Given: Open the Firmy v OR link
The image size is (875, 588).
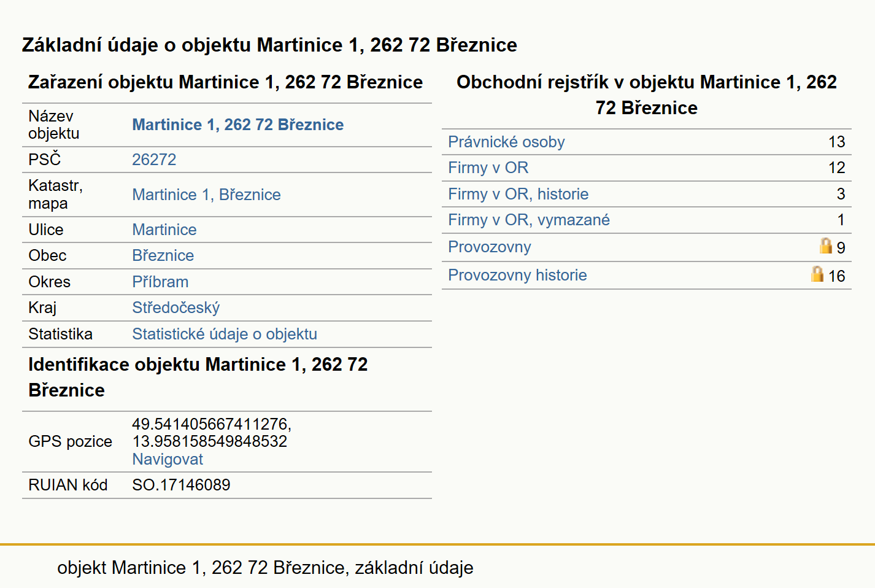Looking at the screenshot, I should tap(488, 168).
